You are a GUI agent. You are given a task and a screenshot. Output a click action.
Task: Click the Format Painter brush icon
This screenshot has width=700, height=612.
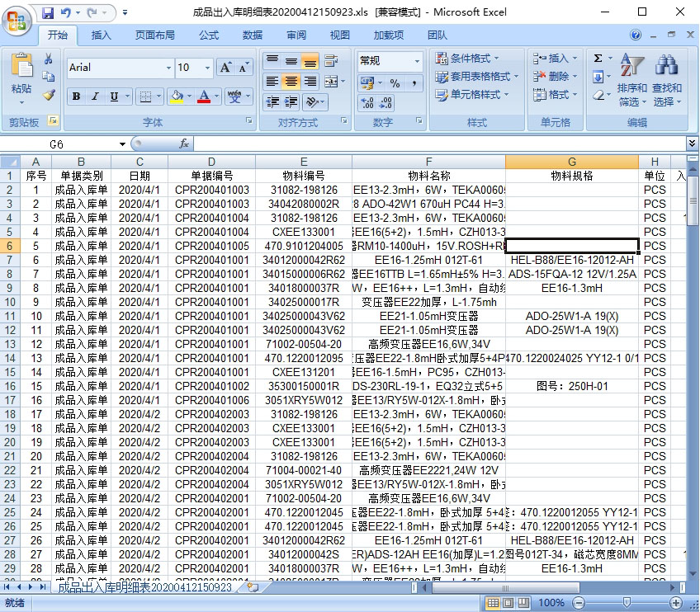49,95
